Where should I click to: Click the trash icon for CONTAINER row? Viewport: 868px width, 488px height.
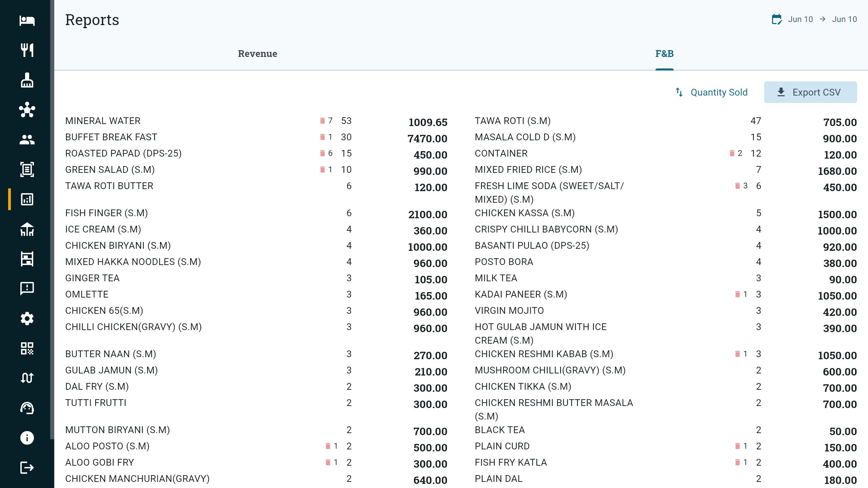tap(732, 153)
